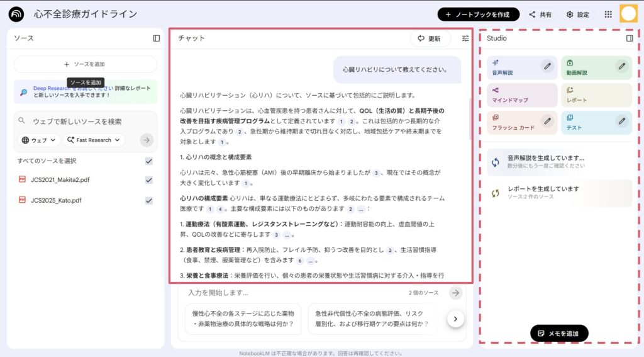Click the メモを追加 button
Screen dimensions: 644x357
click(558, 332)
